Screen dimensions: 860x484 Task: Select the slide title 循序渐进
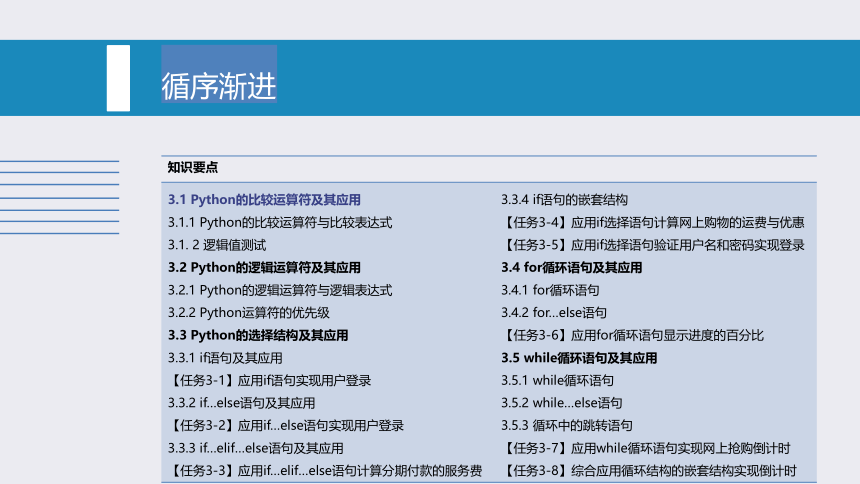coord(218,86)
